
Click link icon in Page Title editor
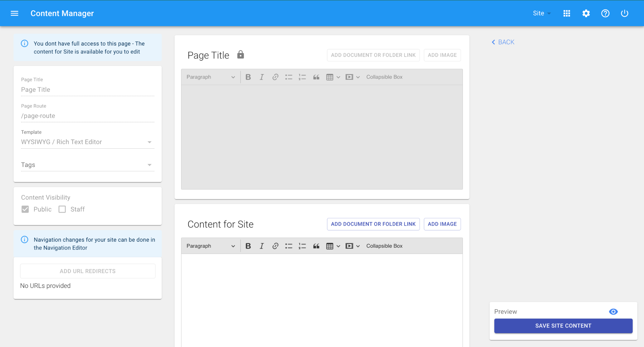coord(275,77)
